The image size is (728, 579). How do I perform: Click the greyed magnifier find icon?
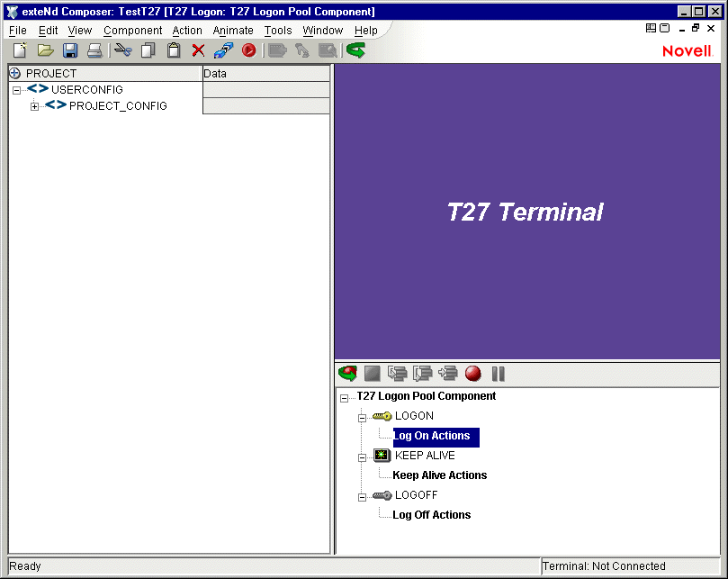(x=328, y=50)
